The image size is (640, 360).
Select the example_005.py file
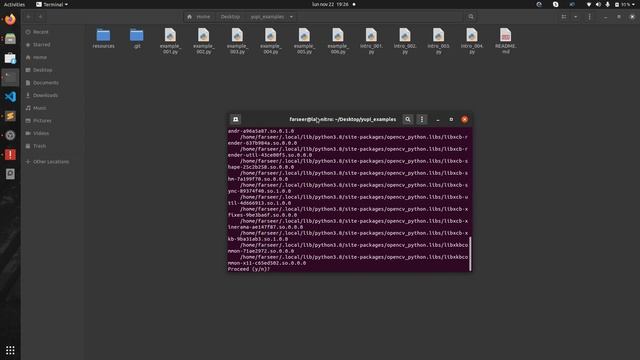pos(304,41)
